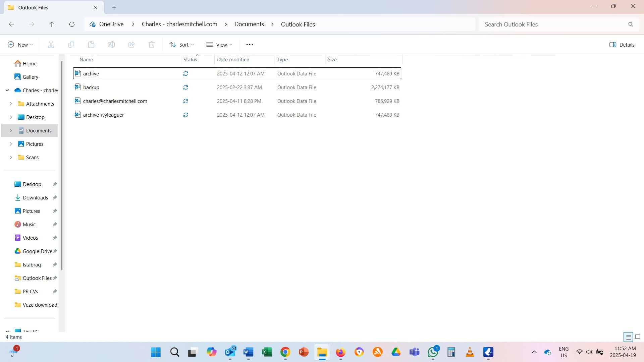644x362 pixels.
Task: Go up one folder level arrow
Action: [x=52, y=24]
